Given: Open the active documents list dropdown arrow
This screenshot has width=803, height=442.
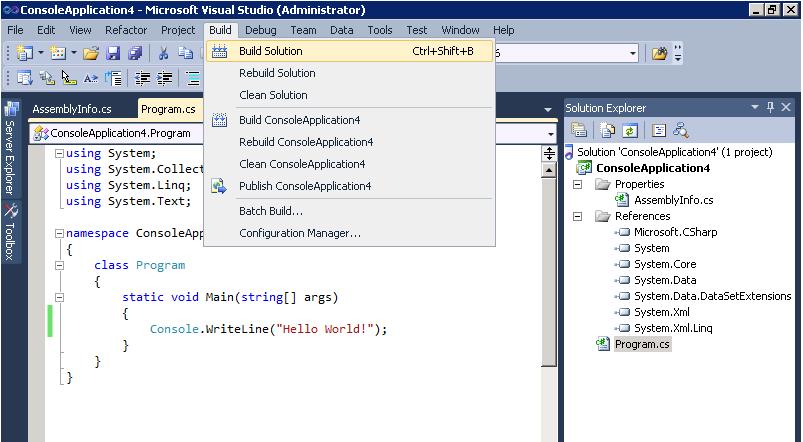Looking at the screenshot, I should [x=547, y=109].
